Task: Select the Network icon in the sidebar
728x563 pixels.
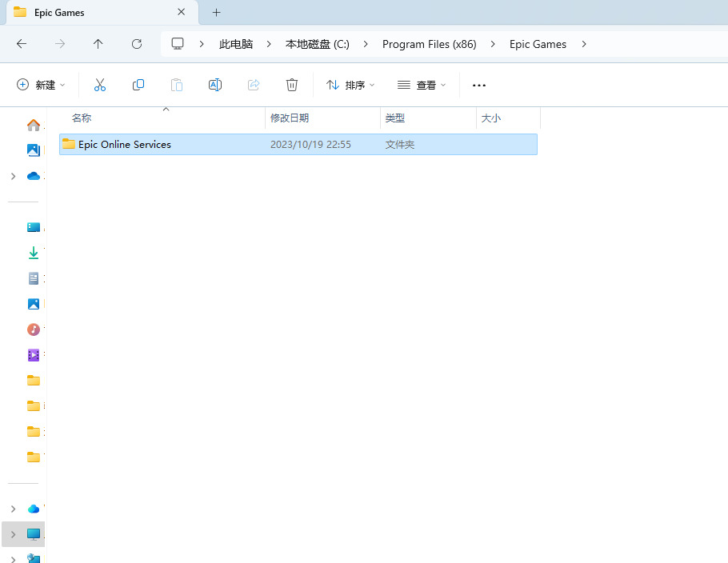Action: point(34,558)
